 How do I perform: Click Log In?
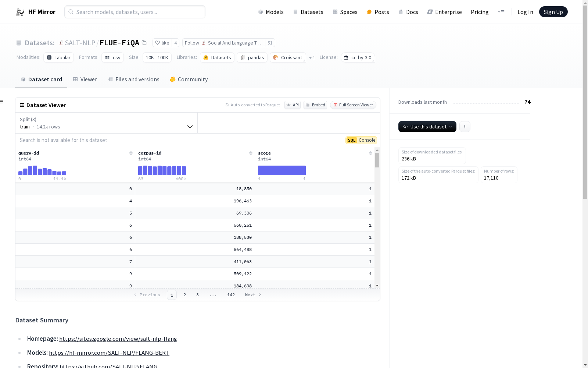pos(525,12)
